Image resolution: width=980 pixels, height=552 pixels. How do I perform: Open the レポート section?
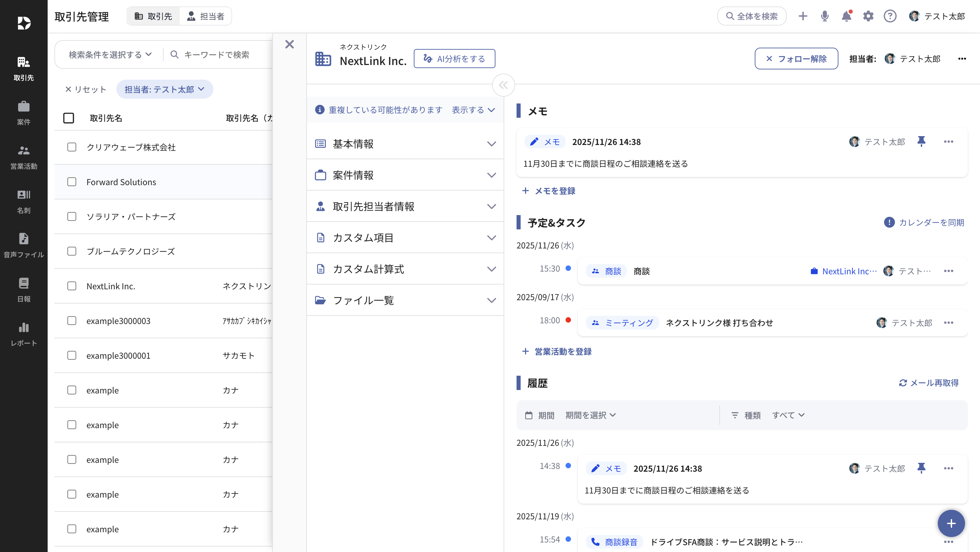click(23, 334)
